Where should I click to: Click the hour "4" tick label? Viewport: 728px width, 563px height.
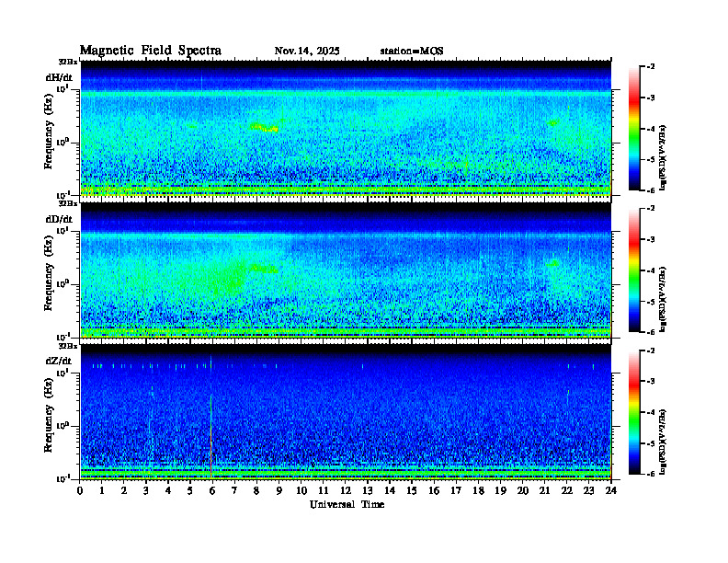click(x=168, y=490)
